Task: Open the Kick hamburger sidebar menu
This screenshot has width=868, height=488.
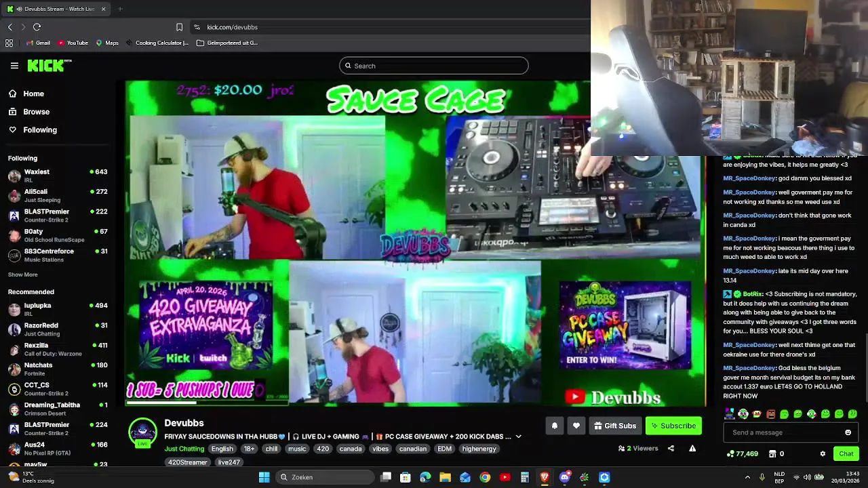Action: [x=14, y=66]
